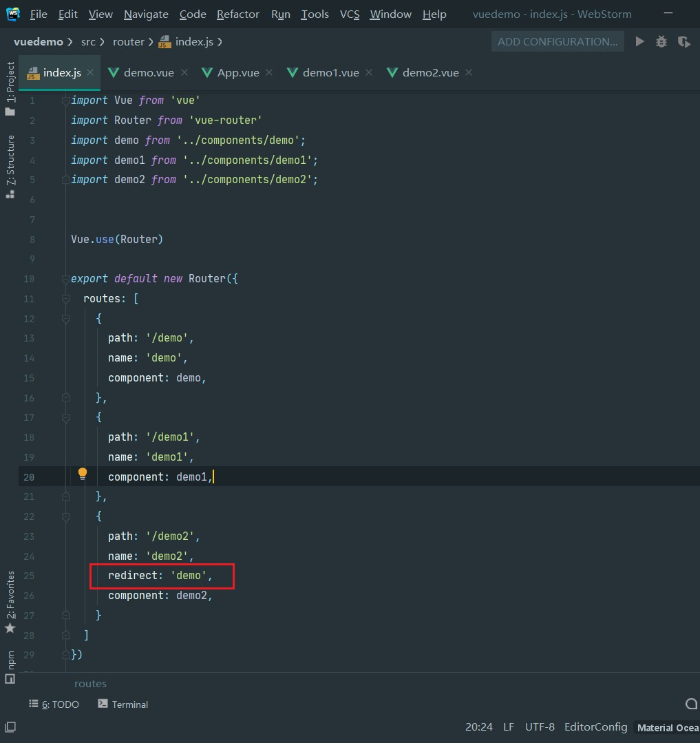Open the Material Oceanic theme switcher
700x743 pixels.
point(668,727)
